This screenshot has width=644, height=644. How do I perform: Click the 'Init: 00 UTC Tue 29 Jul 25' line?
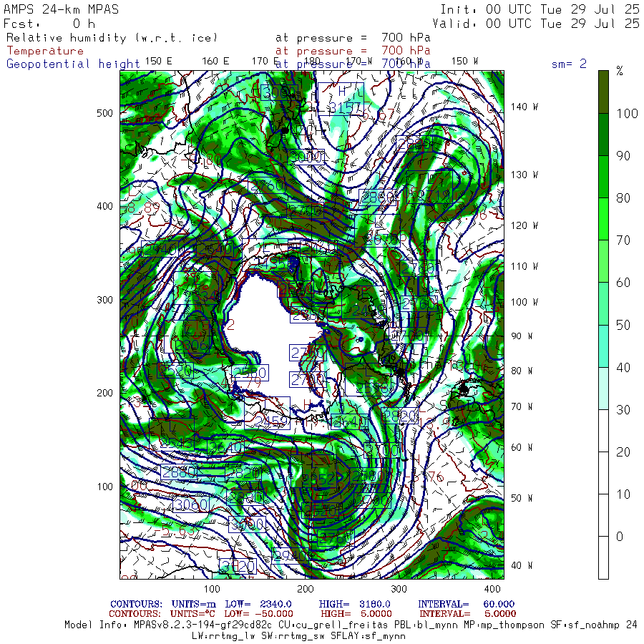point(540,9)
